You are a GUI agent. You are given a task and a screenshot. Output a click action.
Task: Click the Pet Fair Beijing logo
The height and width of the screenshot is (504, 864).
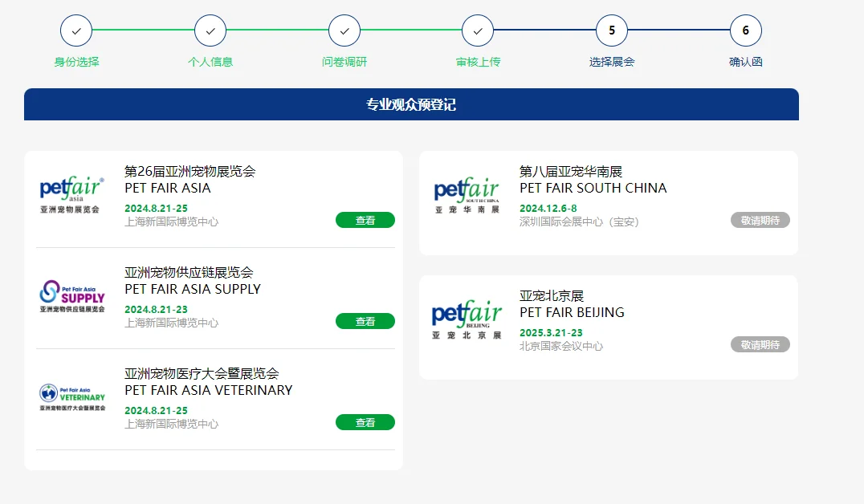pos(467,319)
